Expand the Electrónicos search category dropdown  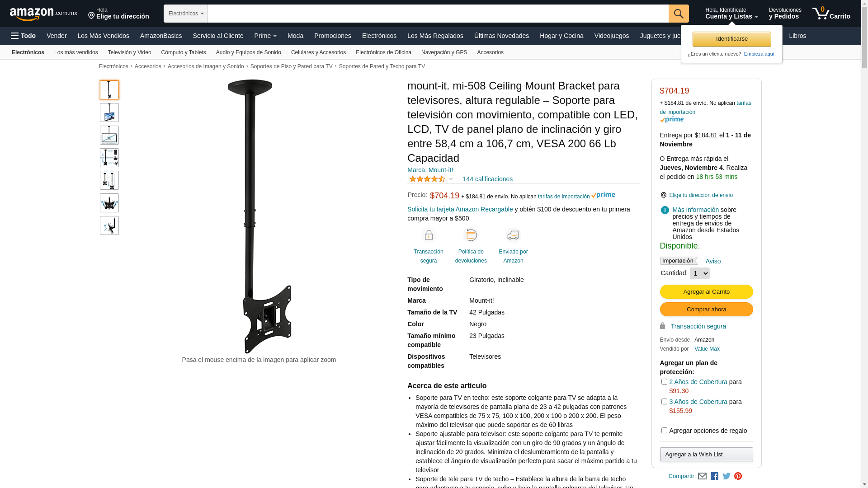(x=186, y=14)
